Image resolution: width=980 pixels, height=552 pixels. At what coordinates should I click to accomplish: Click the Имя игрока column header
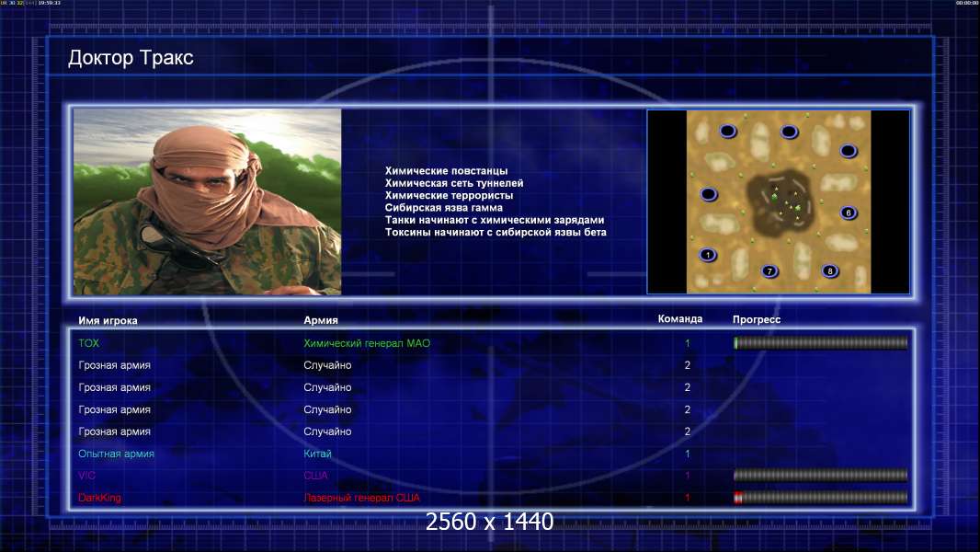(x=108, y=321)
